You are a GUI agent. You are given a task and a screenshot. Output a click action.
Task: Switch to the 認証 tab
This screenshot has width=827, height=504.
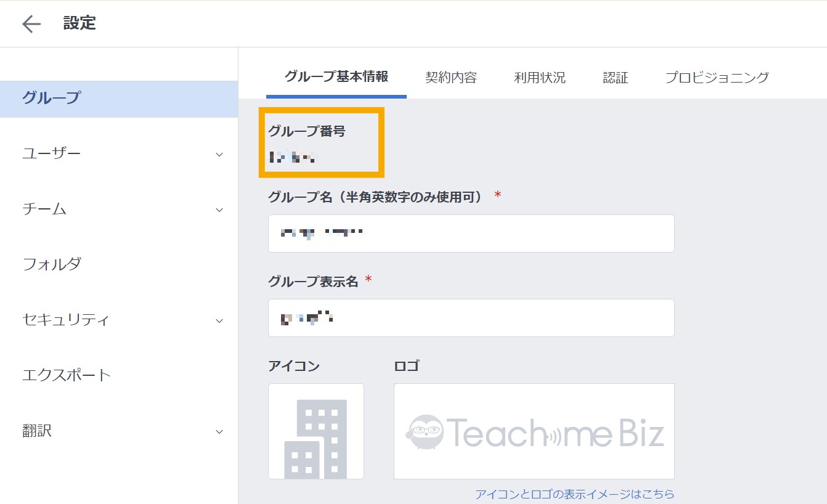pos(616,78)
